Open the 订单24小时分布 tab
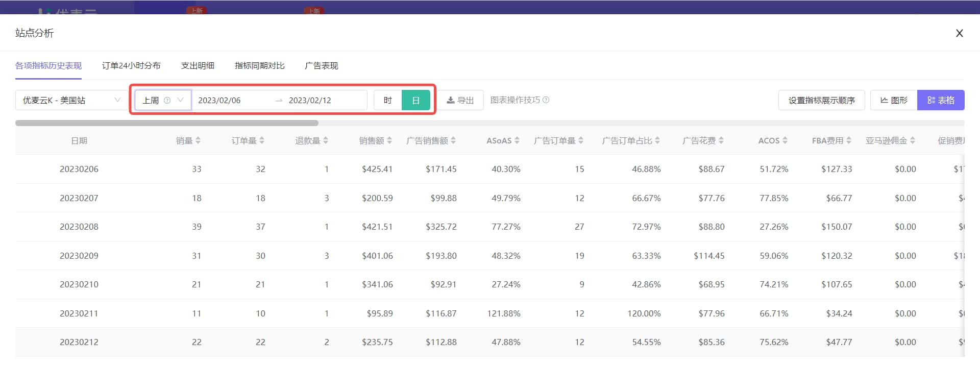This screenshot has width=980, height=366. pos(131,66)
